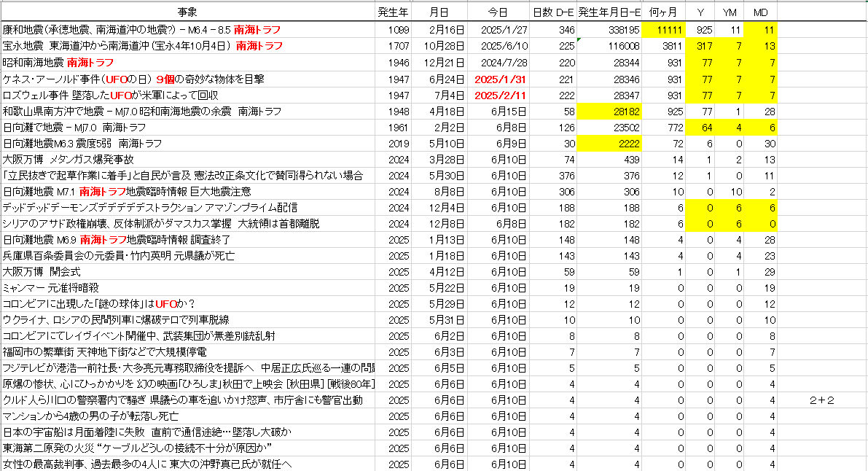Screen dimensions: 868x471
Task: Click the フジテレビ 提訴 event cell
Action: point(187,368)
